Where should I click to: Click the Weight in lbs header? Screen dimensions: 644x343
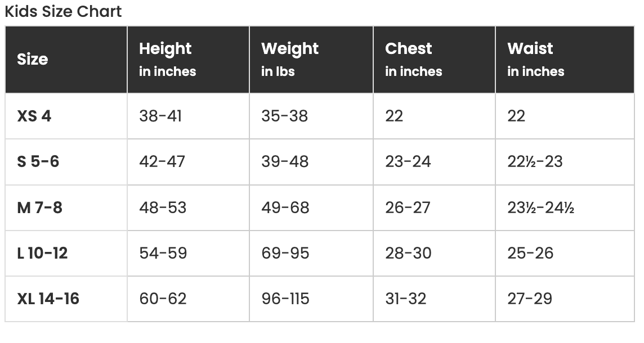pos(290,59)
